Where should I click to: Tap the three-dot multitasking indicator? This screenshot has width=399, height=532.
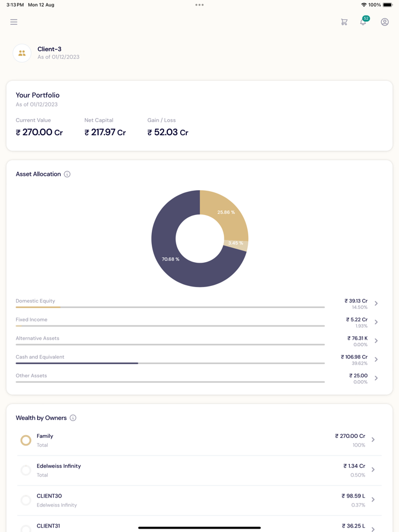tap(199, 5)
